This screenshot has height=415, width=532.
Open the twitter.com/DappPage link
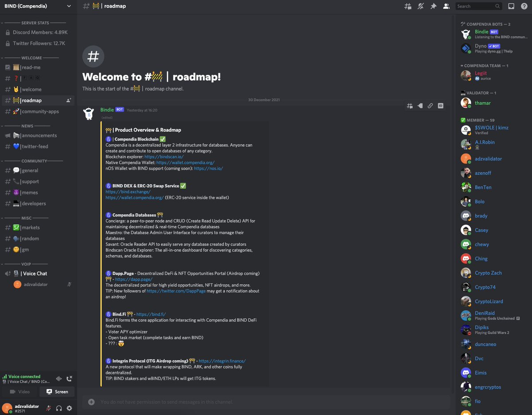point(176,291)
